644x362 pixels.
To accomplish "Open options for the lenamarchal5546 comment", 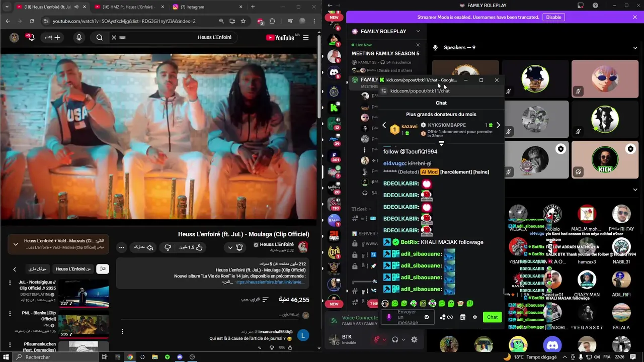I will 122,332.
